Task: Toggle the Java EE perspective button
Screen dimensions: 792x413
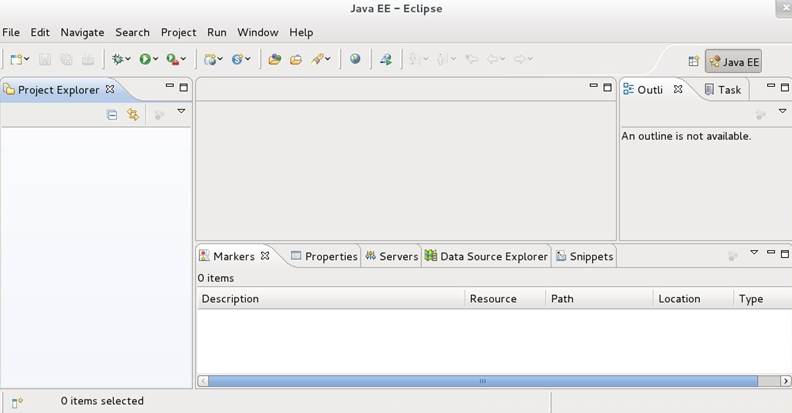Action: coord(733,62)
